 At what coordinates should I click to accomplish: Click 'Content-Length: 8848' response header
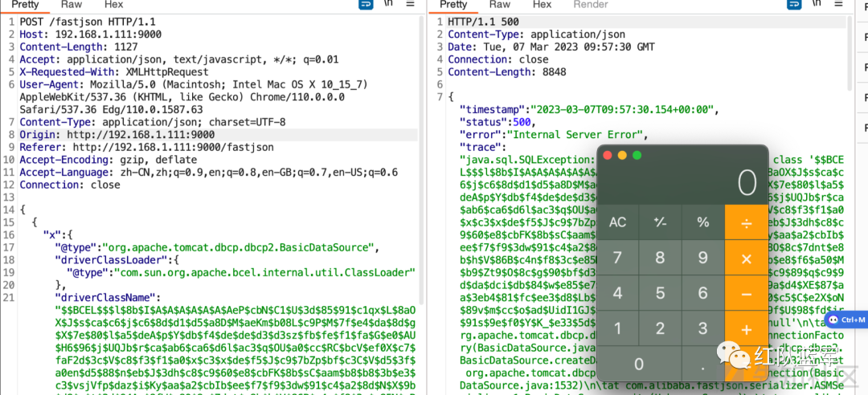coord(507,72)
